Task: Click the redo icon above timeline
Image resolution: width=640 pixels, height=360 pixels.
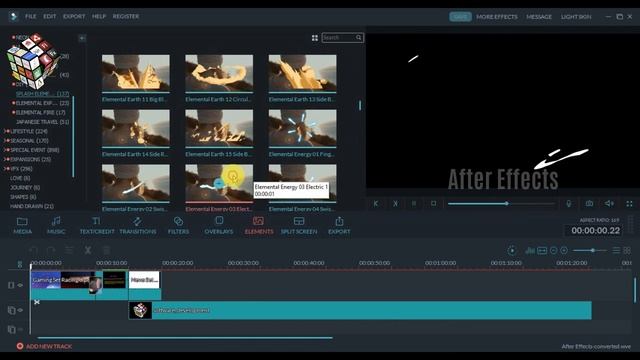Action: 51,250
